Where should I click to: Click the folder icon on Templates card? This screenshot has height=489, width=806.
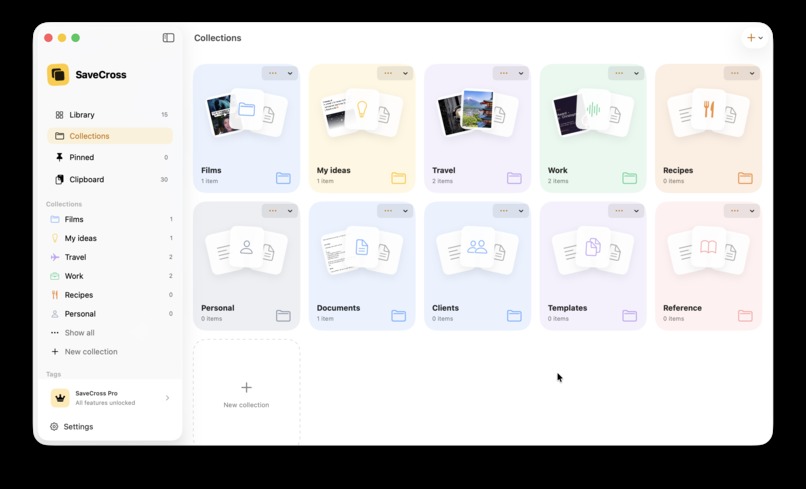pyautogui.click(x=630, y=315)
